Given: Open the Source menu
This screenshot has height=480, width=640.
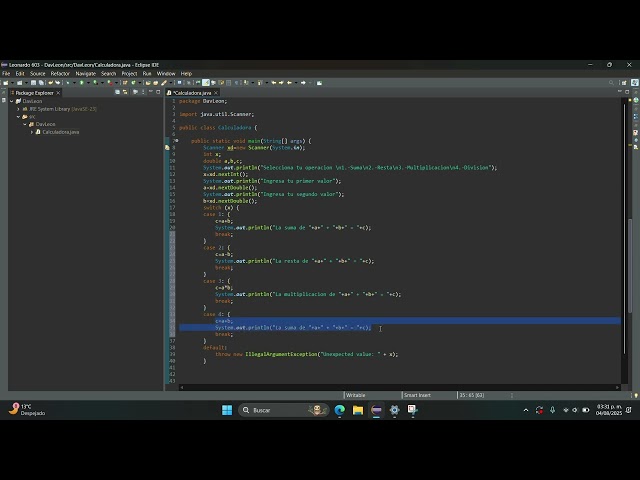Looking at the screenshot, I should 38,74.
